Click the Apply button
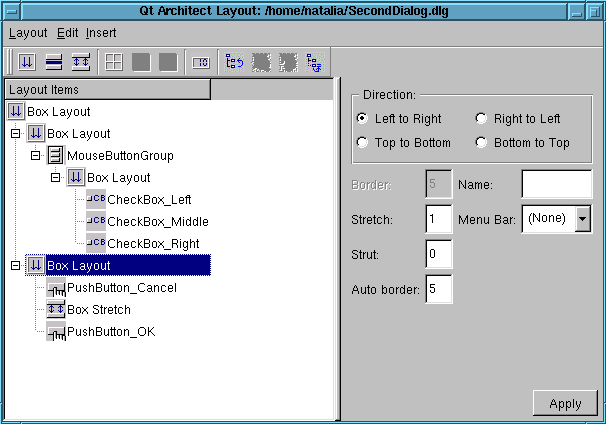 click(x=565, y=404)
